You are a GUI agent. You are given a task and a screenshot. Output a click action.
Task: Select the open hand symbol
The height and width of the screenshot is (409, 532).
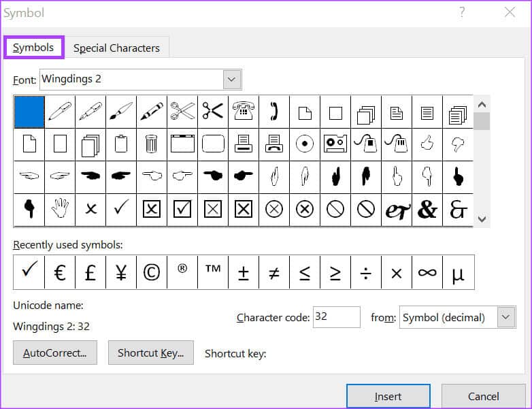tap(60, 209)
